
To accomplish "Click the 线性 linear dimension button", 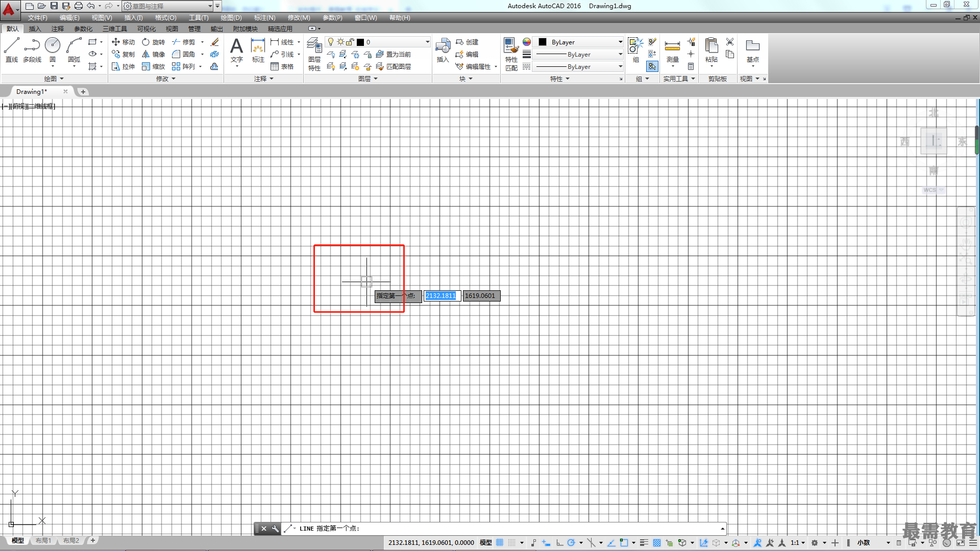I will (282, 42).
